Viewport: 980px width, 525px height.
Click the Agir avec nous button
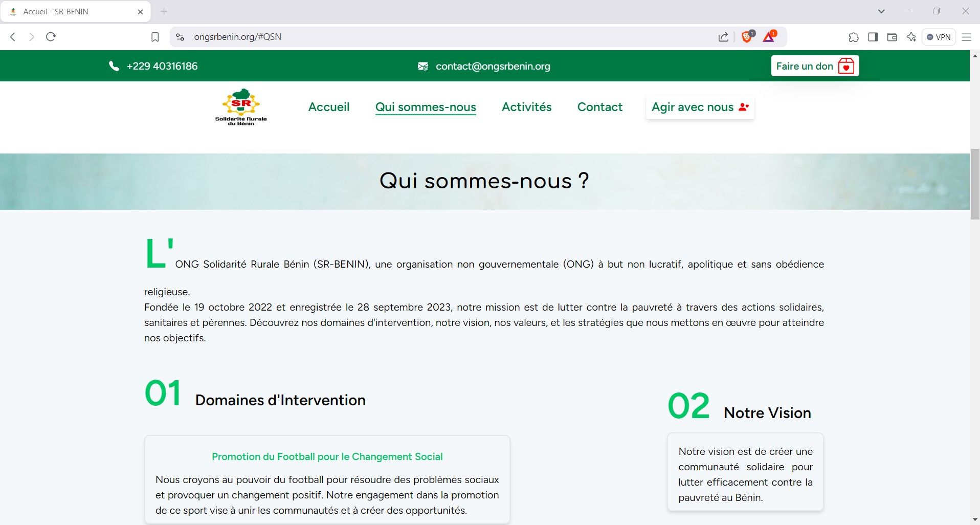[700, 107]
